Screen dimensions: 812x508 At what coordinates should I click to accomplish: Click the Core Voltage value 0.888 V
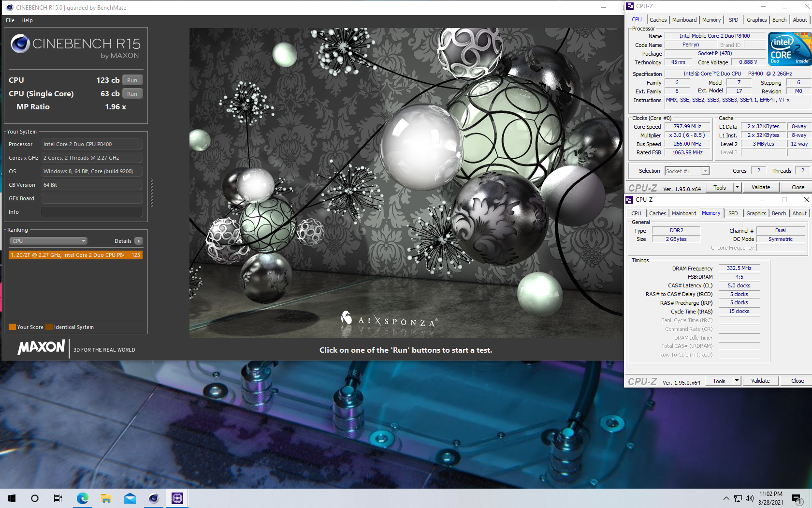(x=748, y=62)
